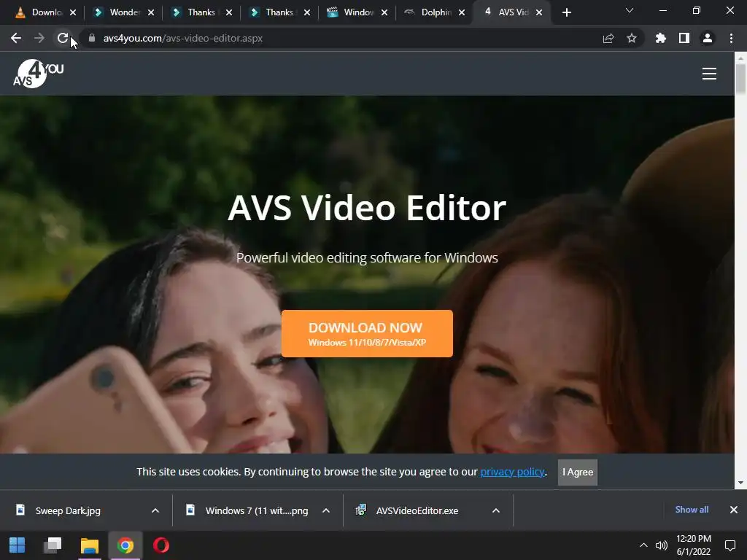Bookmark this page with the star icon

pos(632,38)
